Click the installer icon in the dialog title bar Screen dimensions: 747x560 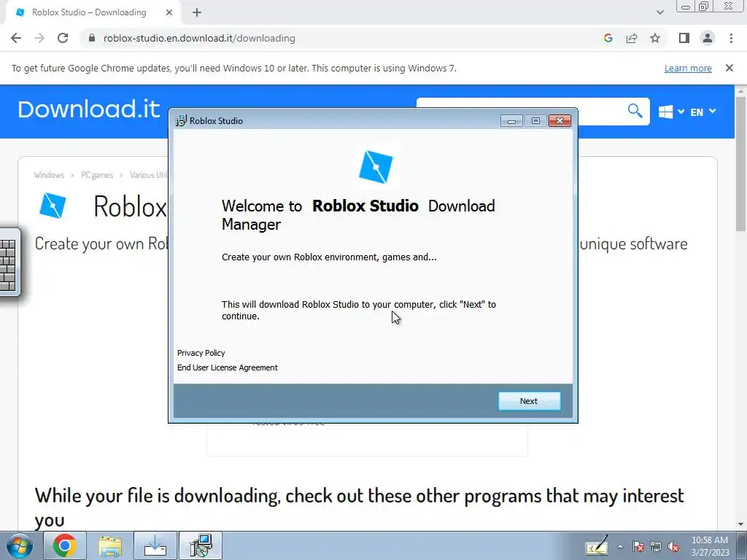coord(181,120)
